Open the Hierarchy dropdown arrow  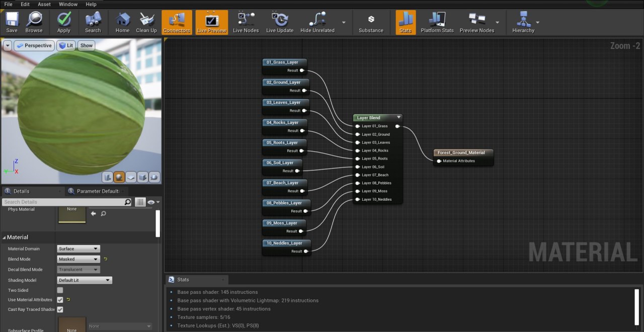pyautogui.click(x=538, y=23)
